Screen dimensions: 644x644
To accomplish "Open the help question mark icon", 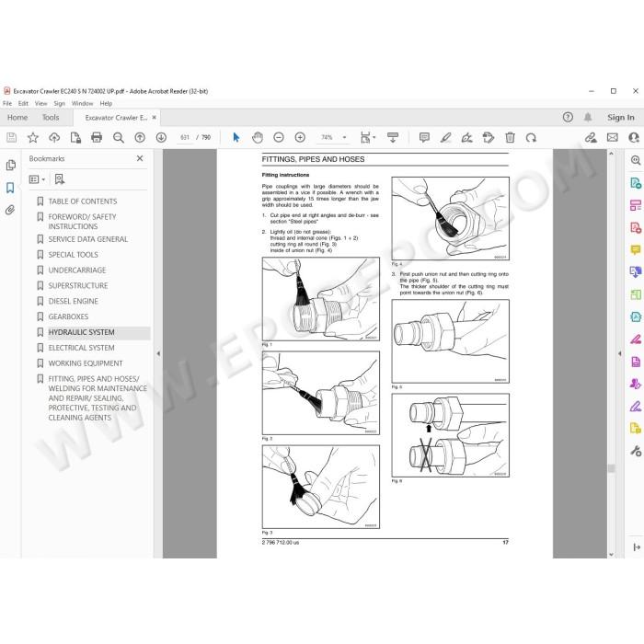I will tap(568, 118).
